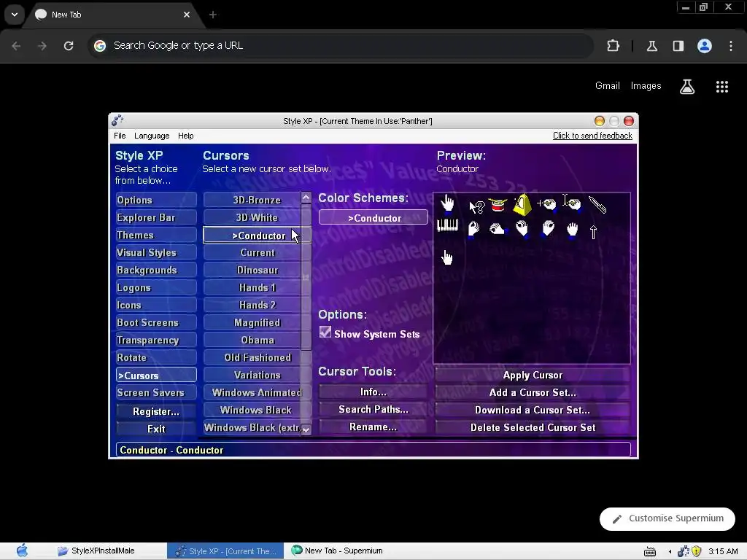Click Add a Cursor Set button

533,392
